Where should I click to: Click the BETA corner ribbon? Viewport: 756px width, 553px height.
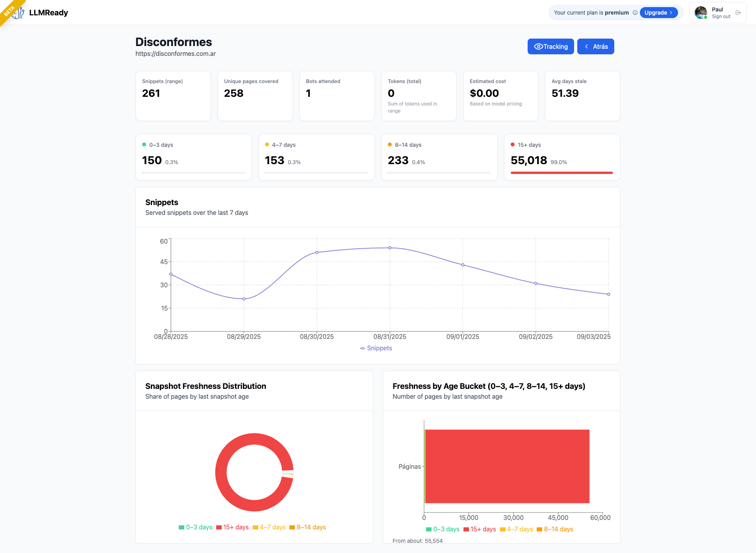(9, 11)
